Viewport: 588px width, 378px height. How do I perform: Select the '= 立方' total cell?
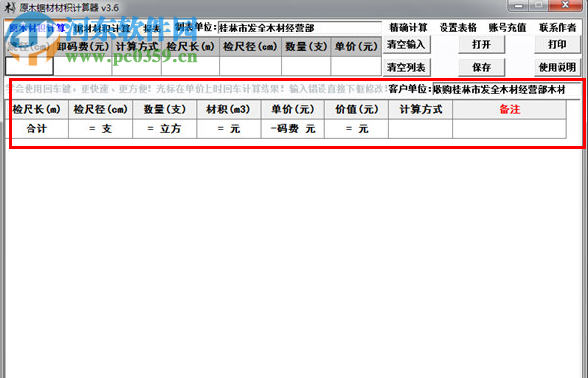tap(164, 129)
